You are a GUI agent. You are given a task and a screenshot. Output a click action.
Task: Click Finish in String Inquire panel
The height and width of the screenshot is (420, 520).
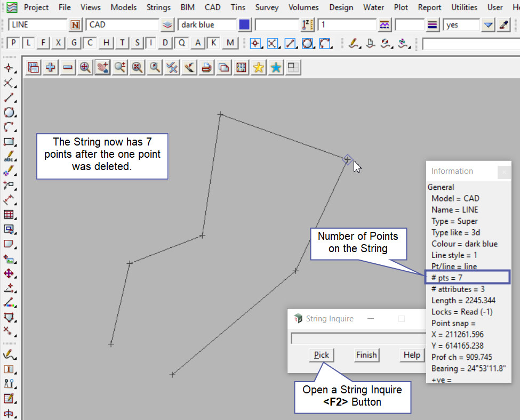coord(366,355)
